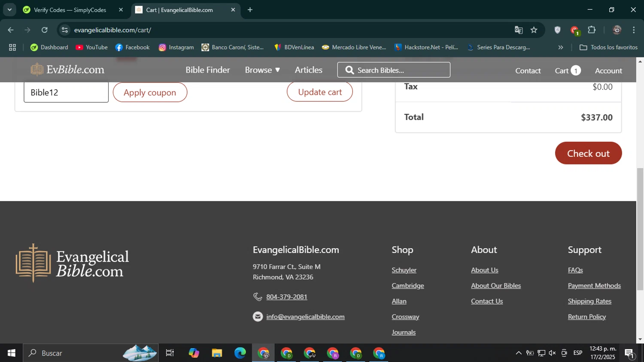Screen dimensions: 644x362
Task: Open the Instagram bookmark
Action: [176, 47]
